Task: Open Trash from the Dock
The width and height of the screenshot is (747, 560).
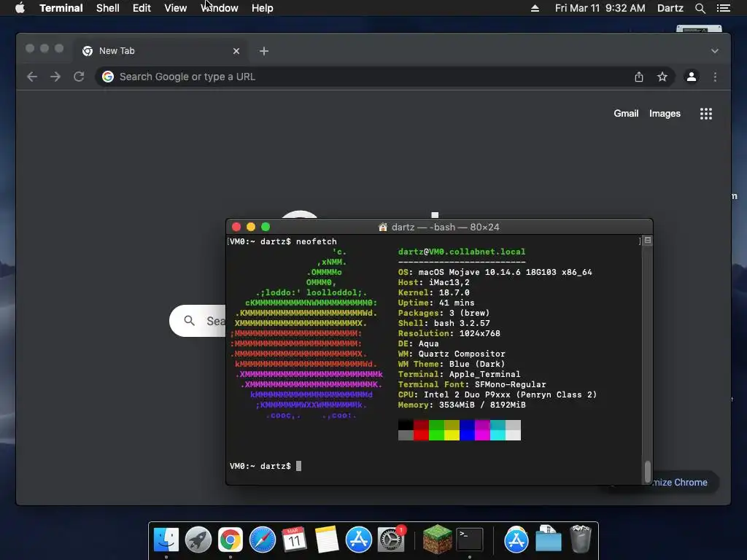Action: click(x=580, y=539)
